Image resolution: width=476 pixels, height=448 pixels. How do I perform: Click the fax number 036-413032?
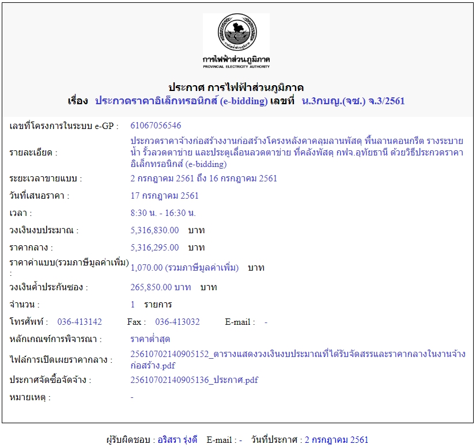pos(177,322)
